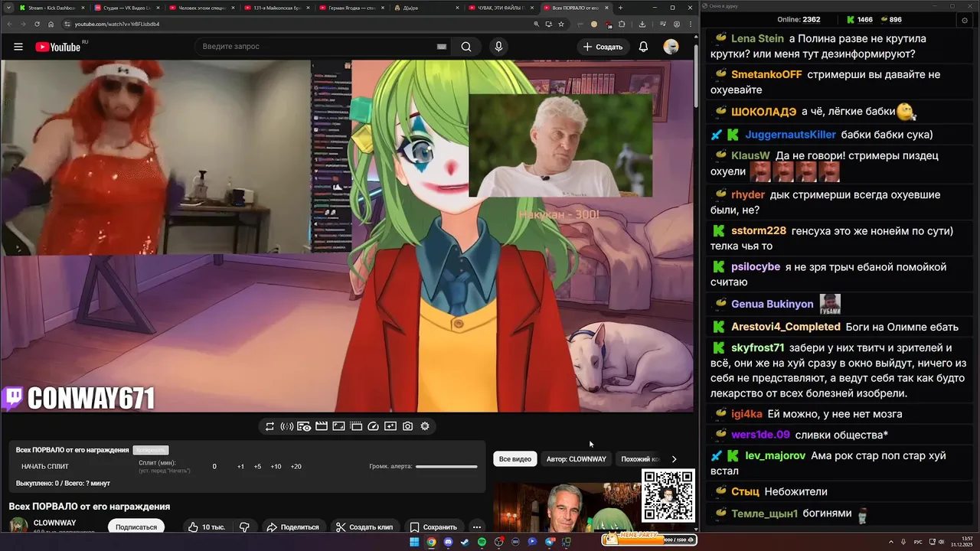Open the recommended video thumbnail
This screenshot has width=980, height=551.
point(567,506)
